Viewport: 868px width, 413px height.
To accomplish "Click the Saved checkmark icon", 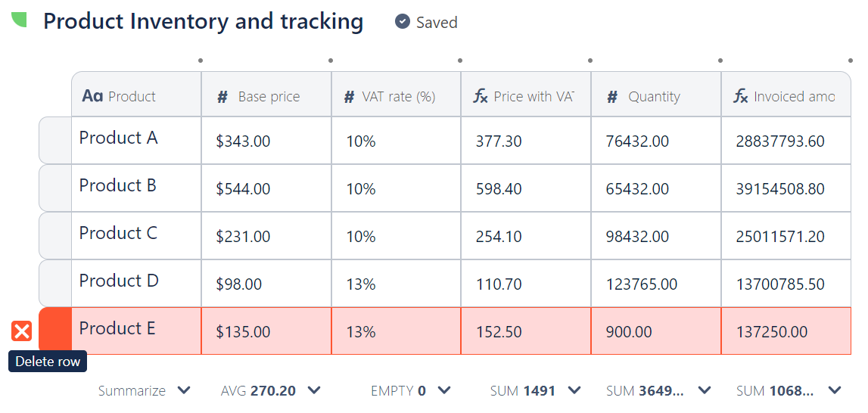I will tap(403, 22).
